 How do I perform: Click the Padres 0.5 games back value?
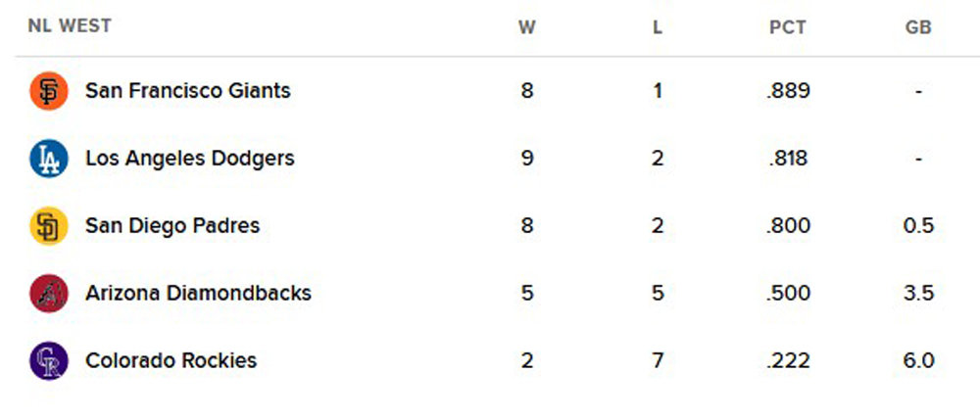coord(918,226)
